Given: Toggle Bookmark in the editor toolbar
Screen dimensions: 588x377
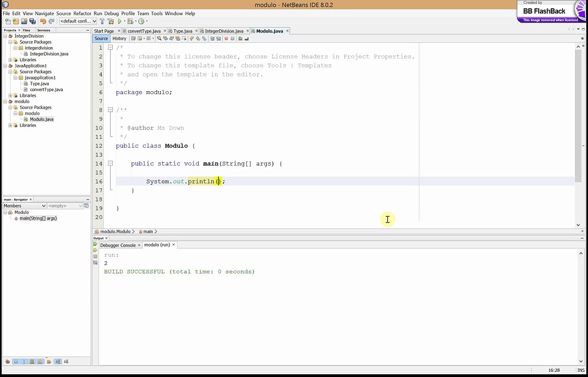Looking at the screenshot, I should (x=204, y=38).
